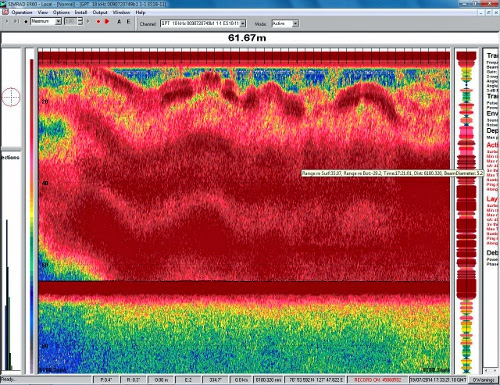Click the play ping arrow in toolbar
This screenshot has width=500, height=385.
[7, 21]
